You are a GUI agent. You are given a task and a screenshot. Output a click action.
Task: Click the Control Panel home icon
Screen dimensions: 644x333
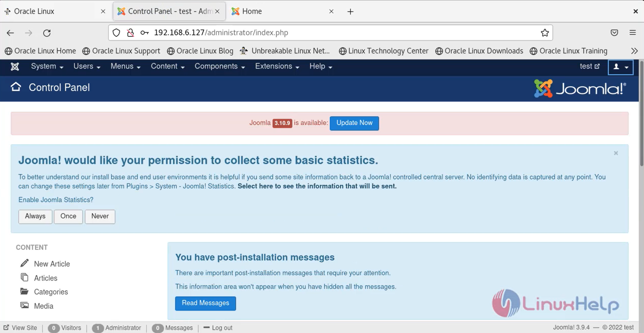click(16, 87)
